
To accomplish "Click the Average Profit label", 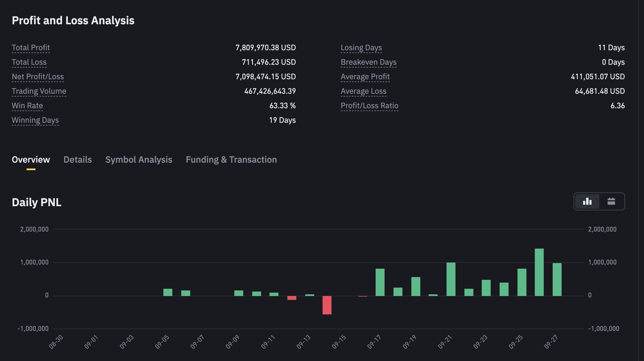I will point(365,77).
